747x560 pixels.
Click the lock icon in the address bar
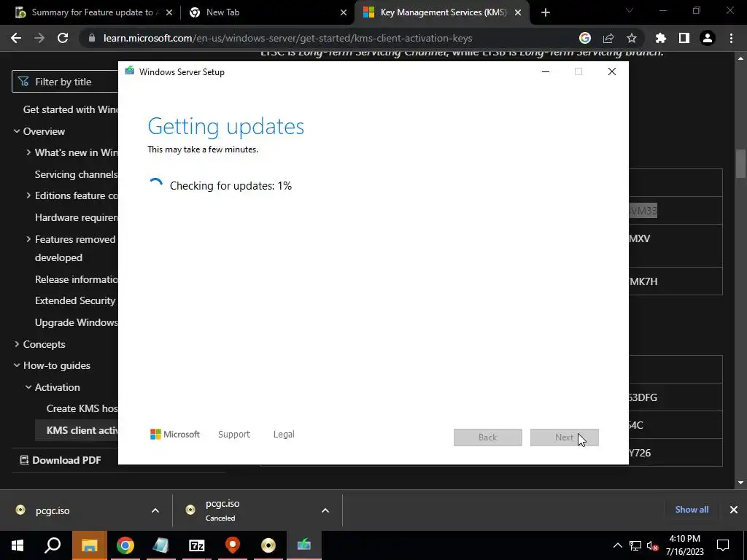[92, 38]
